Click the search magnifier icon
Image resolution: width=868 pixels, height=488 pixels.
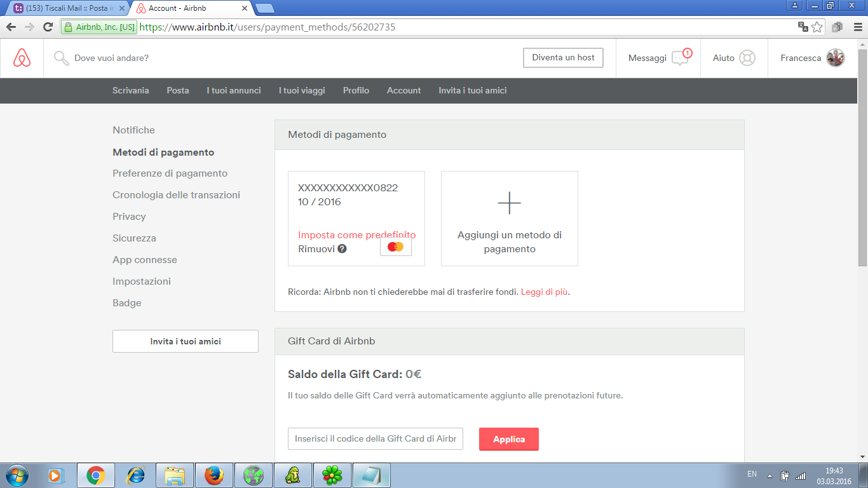click(x=61, y=58)
